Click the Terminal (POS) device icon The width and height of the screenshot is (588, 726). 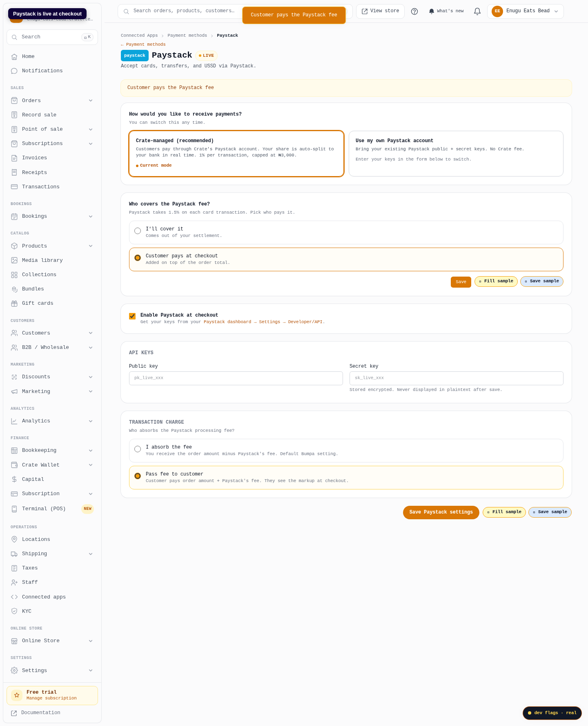coord(14,509)
